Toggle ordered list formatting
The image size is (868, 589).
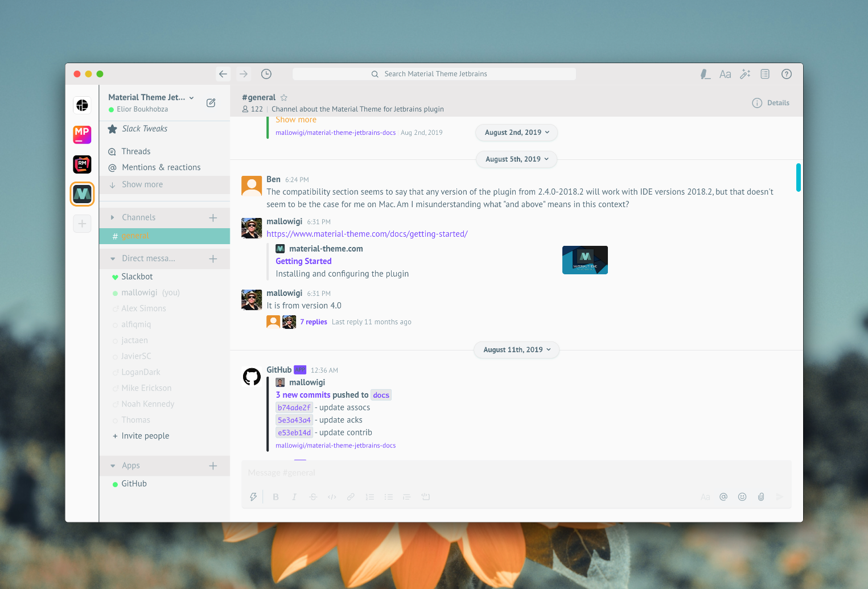coord(369,497)
